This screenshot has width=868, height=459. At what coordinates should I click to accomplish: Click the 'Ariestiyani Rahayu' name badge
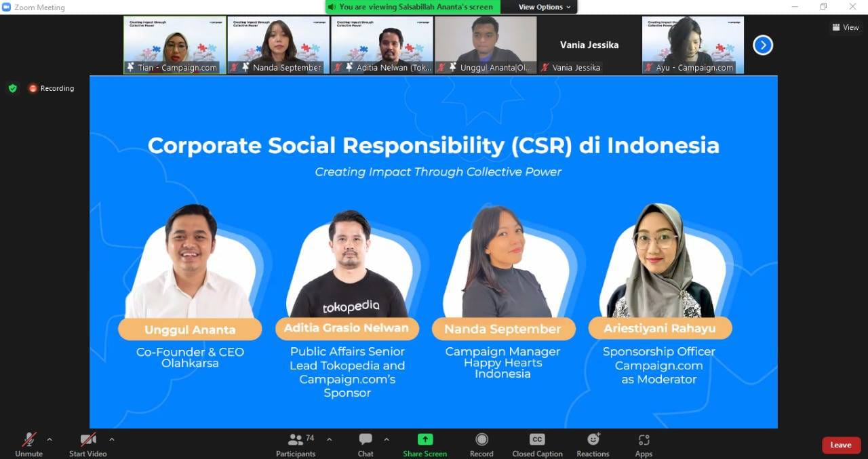(x=659, y=328)
